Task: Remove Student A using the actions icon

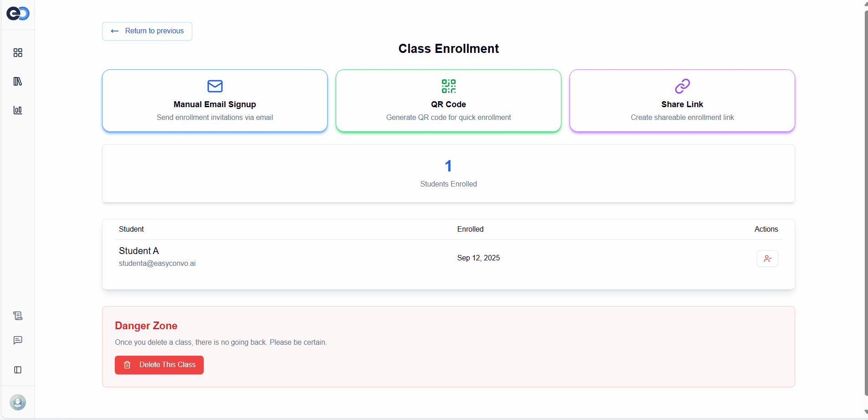Action: coord(767,259)
